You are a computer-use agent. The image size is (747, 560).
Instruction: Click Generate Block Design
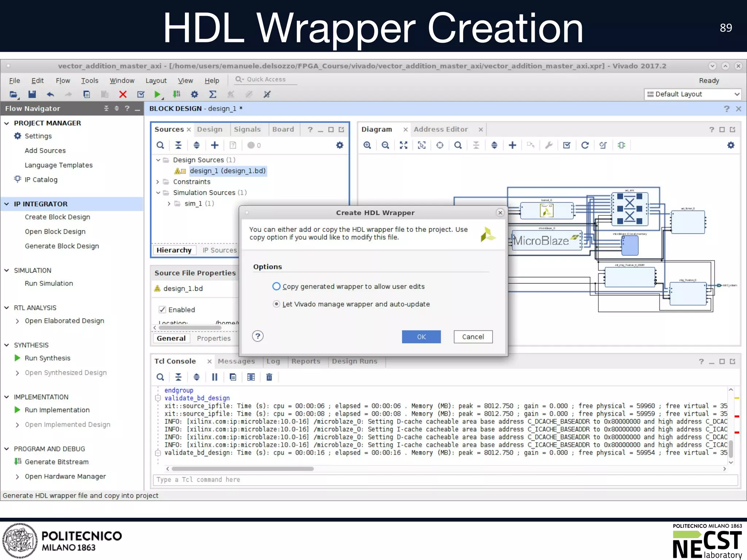tap(62, 246)
